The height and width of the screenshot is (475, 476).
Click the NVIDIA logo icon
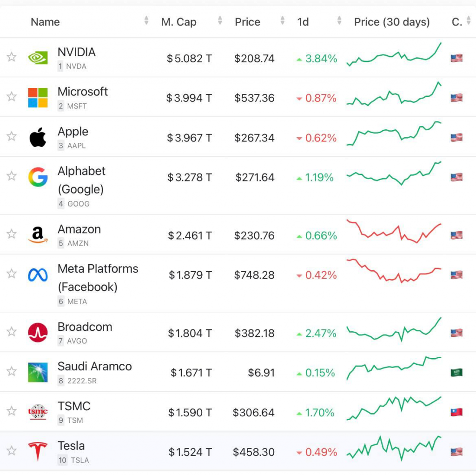[x=38, y=57]
